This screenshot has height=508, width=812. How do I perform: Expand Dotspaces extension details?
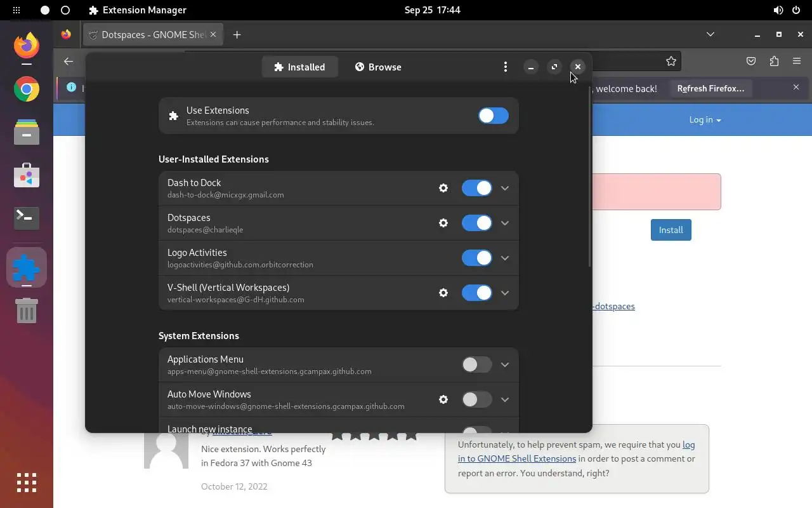pyautogui.click(x=505, y=223)
